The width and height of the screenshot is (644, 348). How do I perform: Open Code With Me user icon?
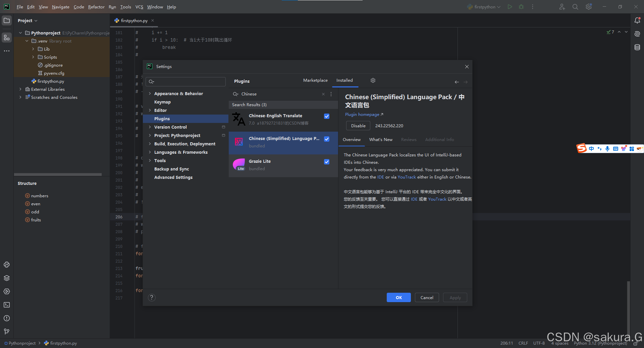pos(562,7)
